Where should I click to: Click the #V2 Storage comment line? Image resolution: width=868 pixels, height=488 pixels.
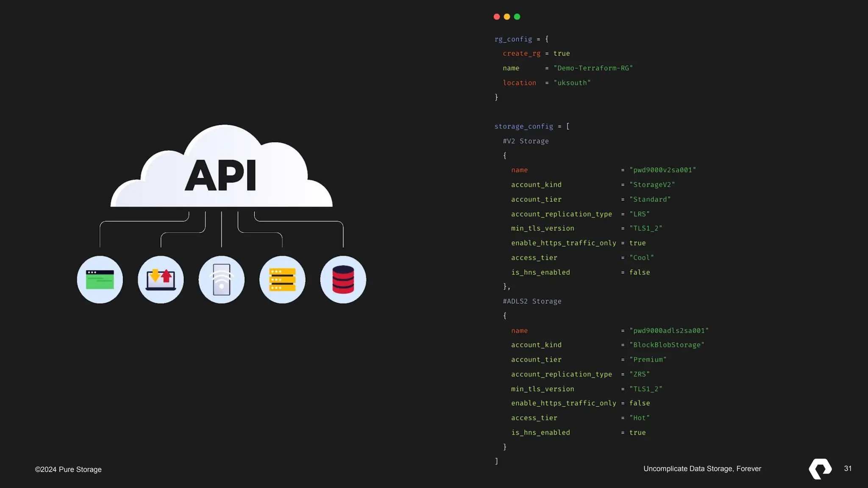(526, 141)
